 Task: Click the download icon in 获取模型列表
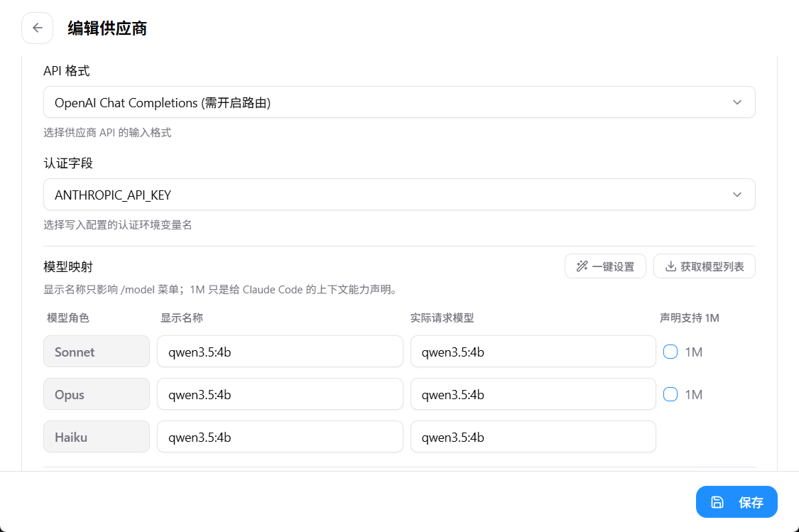[670, 266]
